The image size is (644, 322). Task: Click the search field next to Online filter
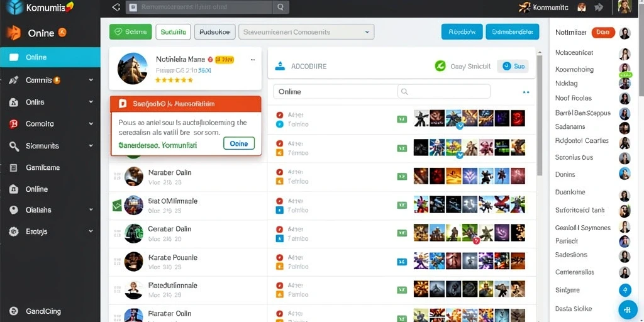tap(444, 92)
